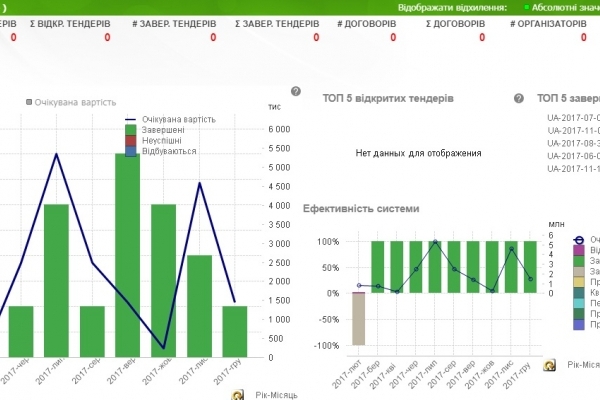This screenshot has height=400, width=600.
Task: Click the Σ ЗАВЕР. ТЕНДЕРІВ KPI header
Action: pos(276,23)
